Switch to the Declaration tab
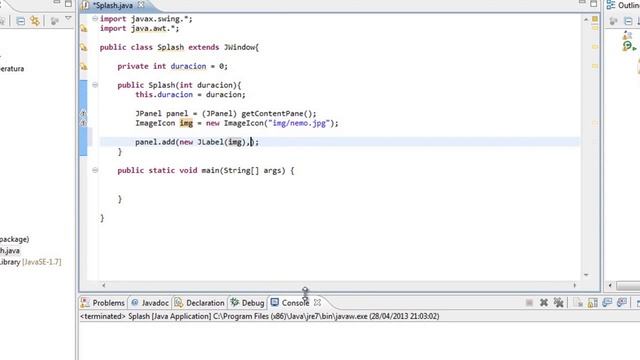 click(x=200, y=303)
